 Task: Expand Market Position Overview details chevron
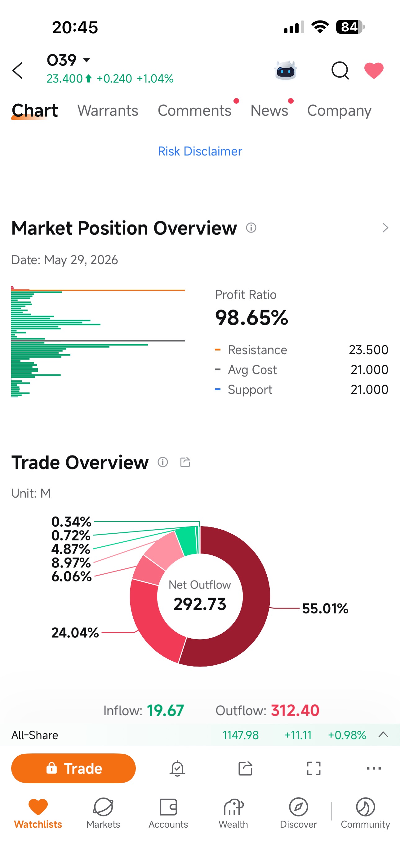[x=385, y=228]
